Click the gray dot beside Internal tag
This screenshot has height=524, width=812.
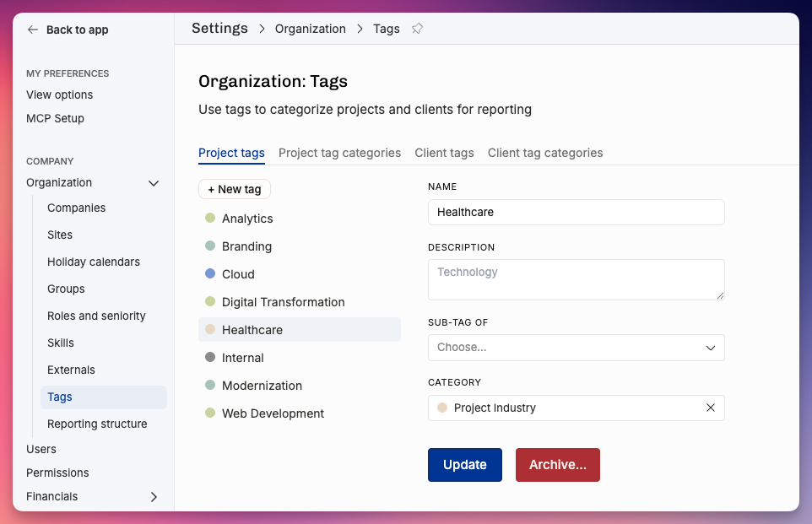point(209,357)
